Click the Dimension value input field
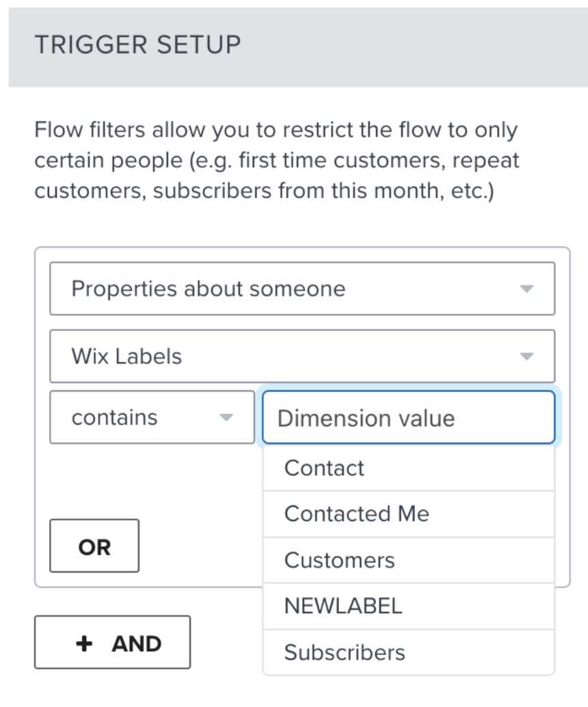Viewport: 588px width, 707px height. click(x=408, y=417)
